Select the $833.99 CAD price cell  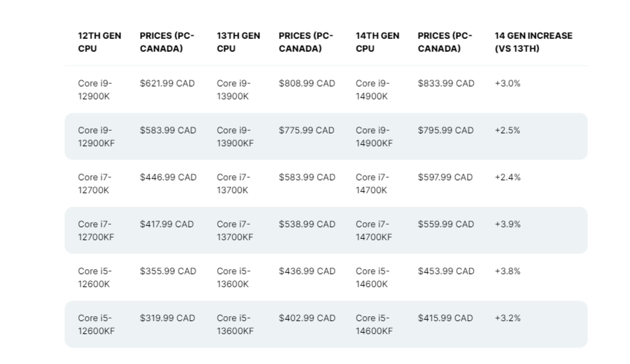point(446,83)
